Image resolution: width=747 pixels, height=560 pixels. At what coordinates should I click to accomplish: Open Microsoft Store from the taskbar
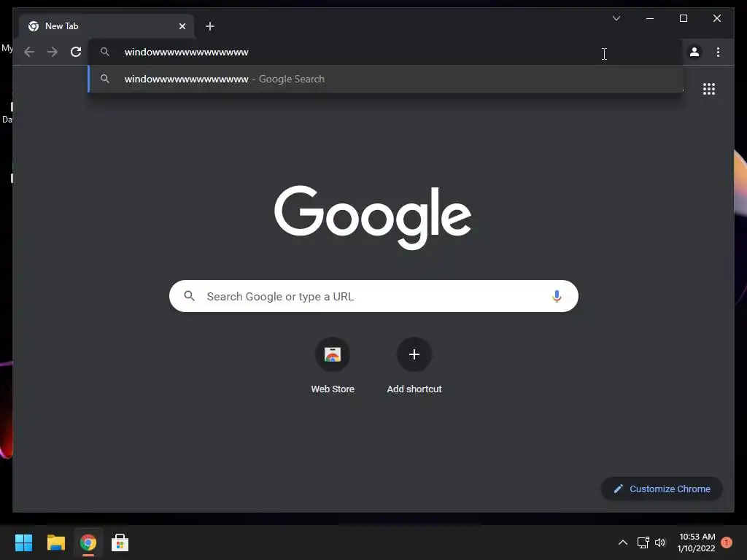[120, 542]
